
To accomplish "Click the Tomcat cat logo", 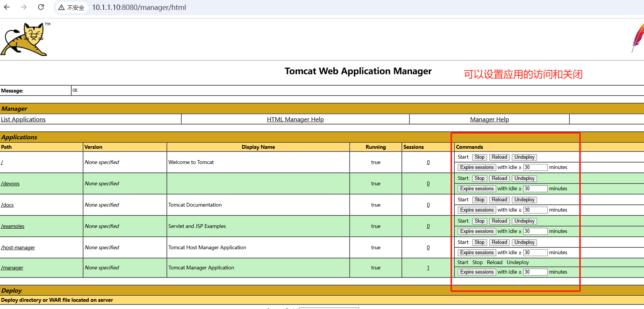I will (x=26, y=39).
